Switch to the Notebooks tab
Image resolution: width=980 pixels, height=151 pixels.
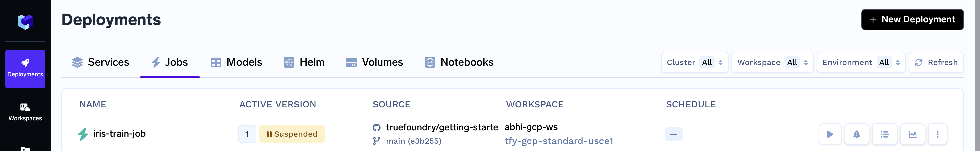[x=459, y=62]
